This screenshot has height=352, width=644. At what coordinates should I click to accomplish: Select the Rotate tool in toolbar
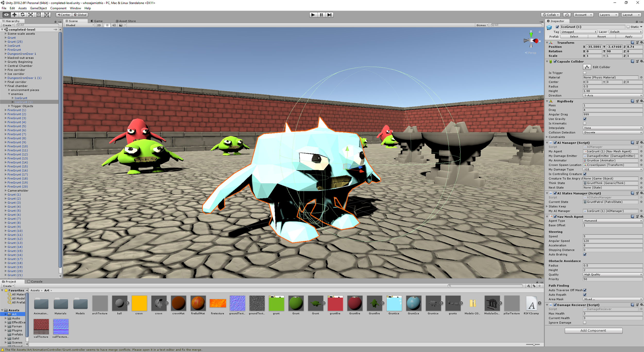click(x=23, y=15)
